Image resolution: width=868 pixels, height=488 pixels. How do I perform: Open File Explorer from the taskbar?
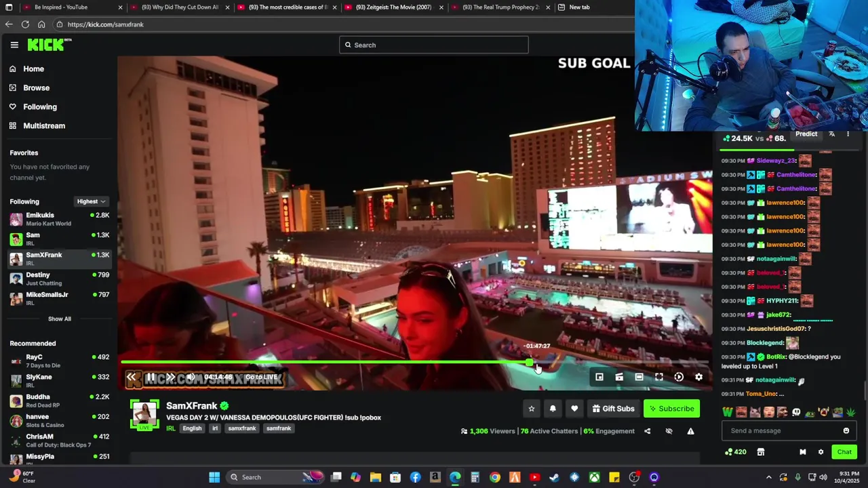[x=376, y=477]
